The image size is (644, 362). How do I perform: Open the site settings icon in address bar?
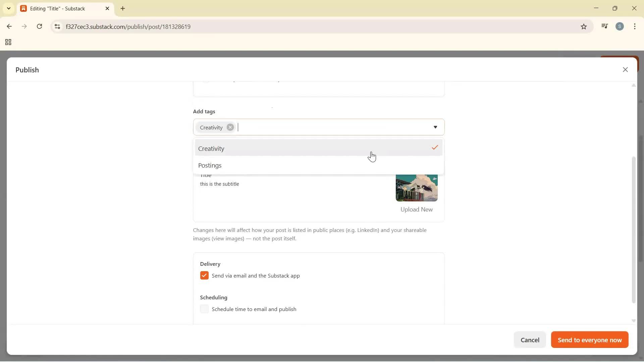57,26
